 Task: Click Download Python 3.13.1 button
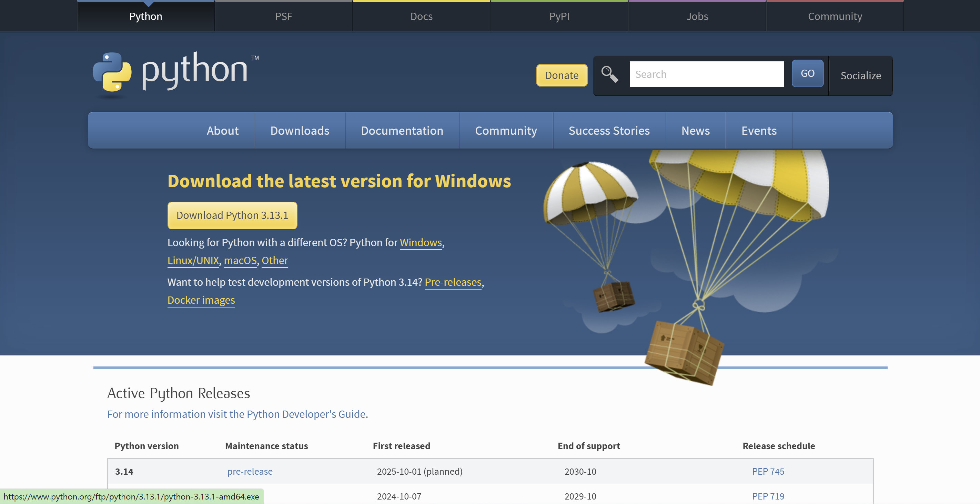[232, 215]
